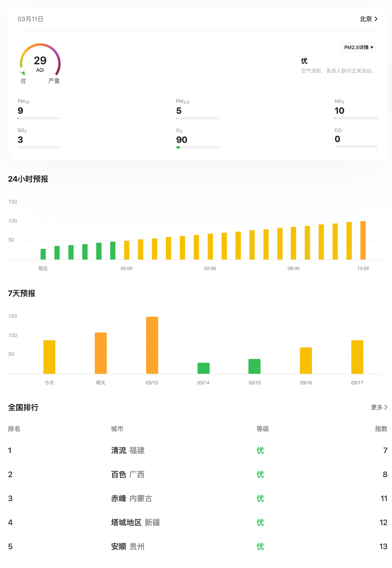Click the 今天 bar in 7-day forecast
Image resolution: width=392 pixels, height=568 pixels.
pos(50,357)
